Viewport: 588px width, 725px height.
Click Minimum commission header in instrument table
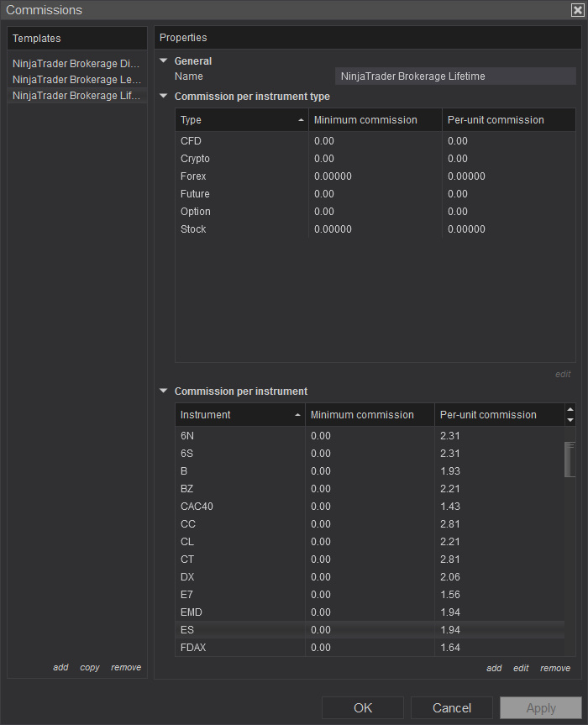tap(370, 415)
